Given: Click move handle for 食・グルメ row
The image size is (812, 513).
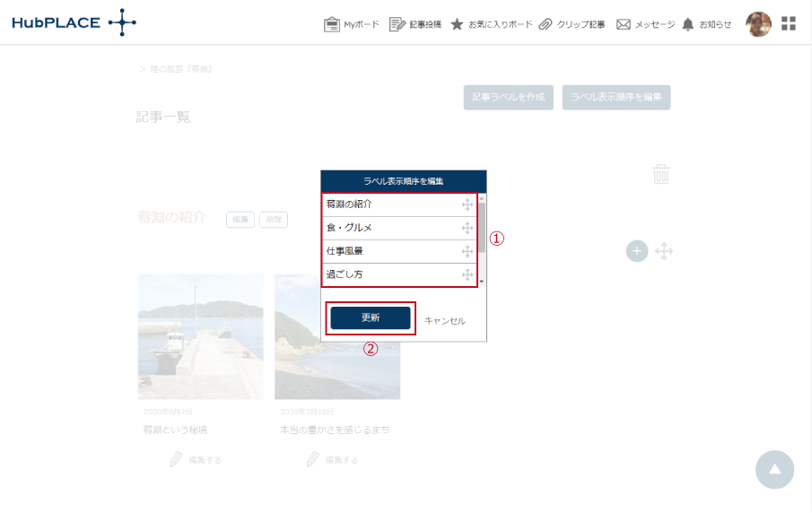Looking at the screenshot, I should [467, 228].
